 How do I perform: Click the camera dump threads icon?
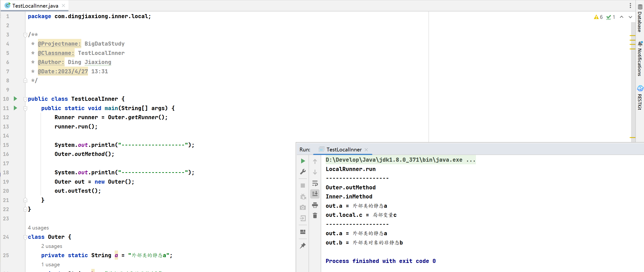point(303,208)
